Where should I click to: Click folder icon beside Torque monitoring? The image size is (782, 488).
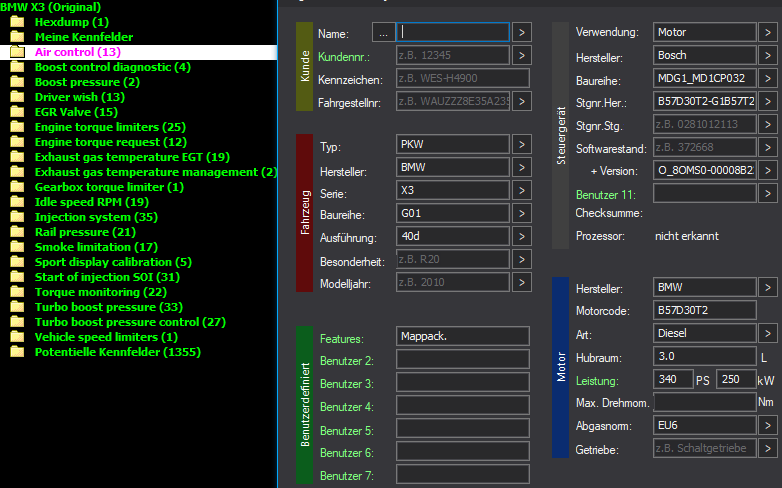(17, 292)
